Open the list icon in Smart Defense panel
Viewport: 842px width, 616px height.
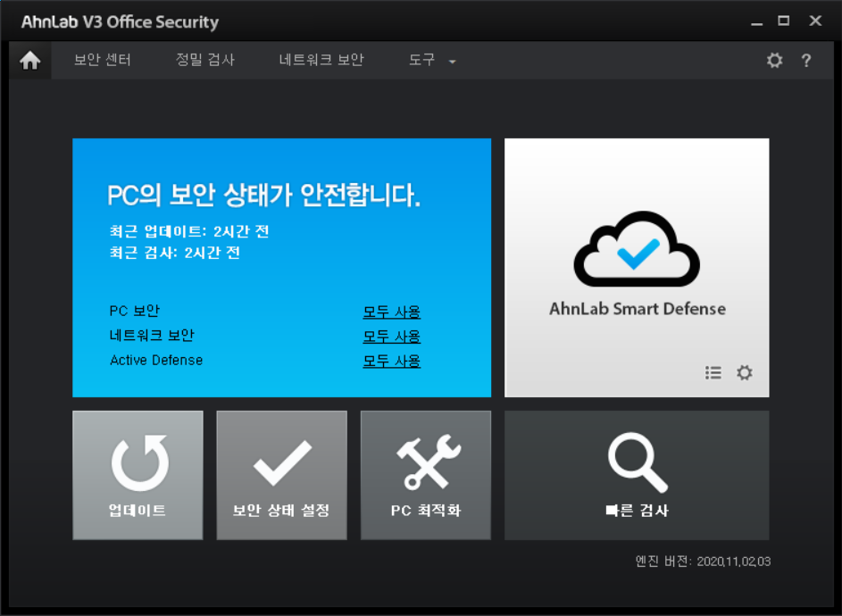point(713,373)
